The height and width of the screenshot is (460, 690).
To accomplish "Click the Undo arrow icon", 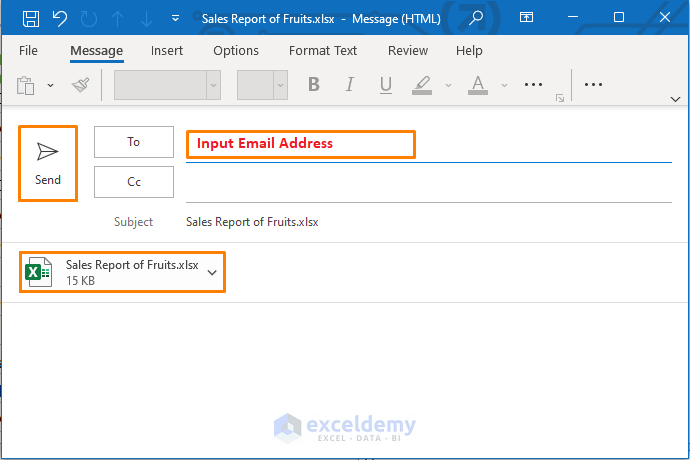I will click(59, 18).
